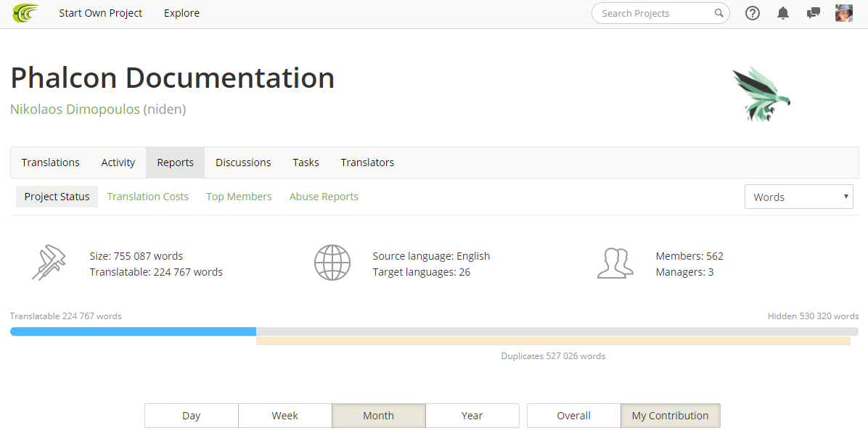Select the Reports tab
The image size is (868, 436).
pyautogui.click(x=176, y=163)
